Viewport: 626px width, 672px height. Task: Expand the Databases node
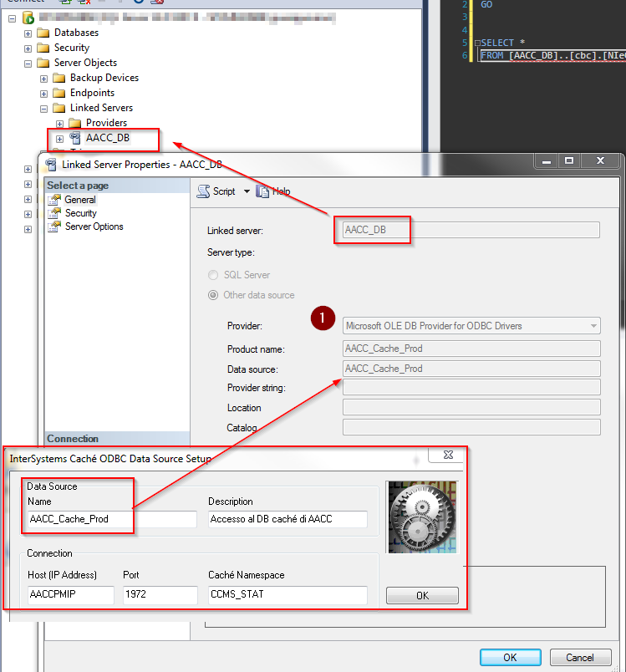pyautogui.click(x=28, y=33)
